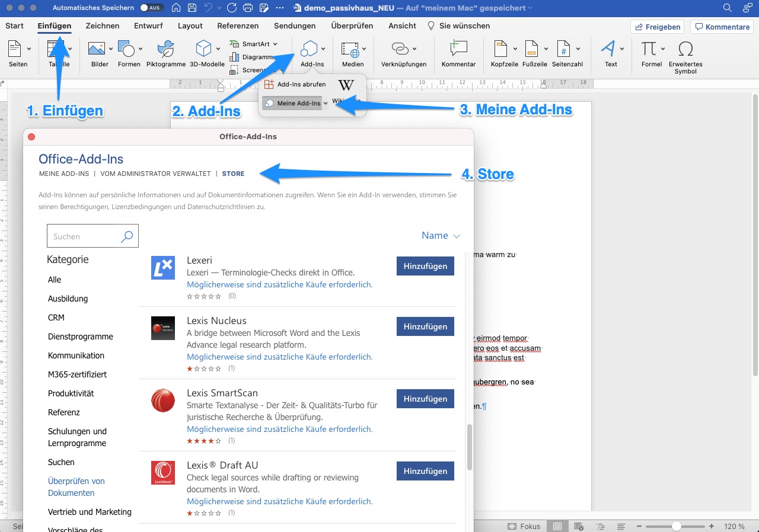759x532 pixels.
Task: Open the Meine Add-Ins dropdown arrow
Action: (x=326, y=104)
